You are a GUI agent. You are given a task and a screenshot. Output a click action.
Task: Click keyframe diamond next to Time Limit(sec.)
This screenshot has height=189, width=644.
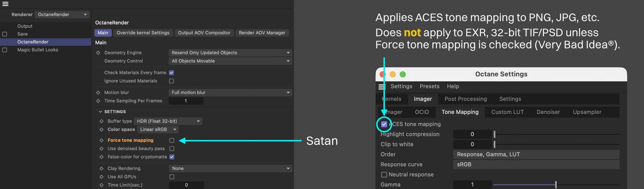click(x=101, y=185)
